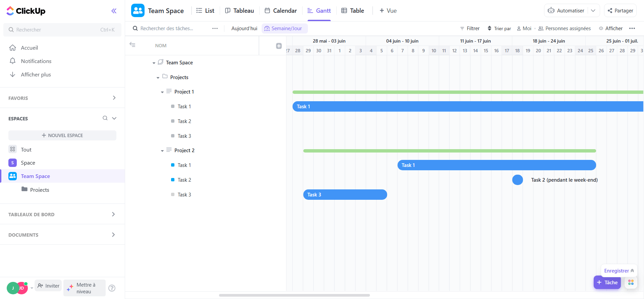Search spaces using the magnifier icon
This screenshot has height=299, width=644.
point(105,118)
